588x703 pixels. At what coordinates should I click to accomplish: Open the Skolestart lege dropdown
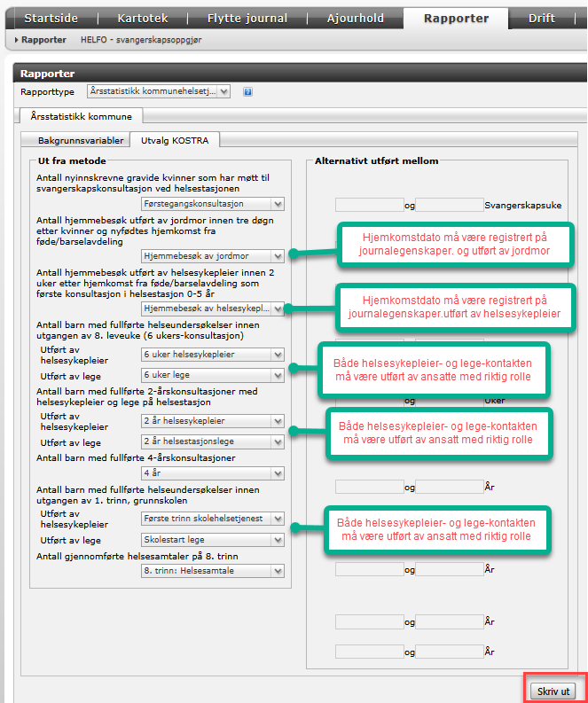point(213,539)
